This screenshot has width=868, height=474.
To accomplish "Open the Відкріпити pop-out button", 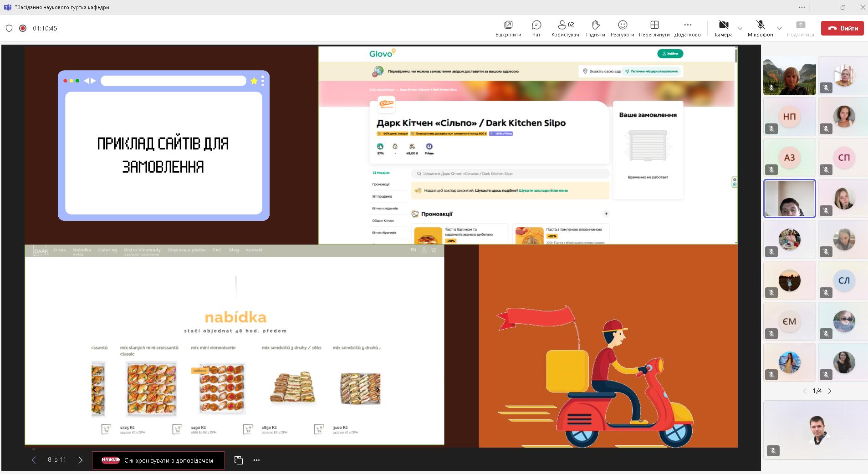I will pos(508,28).
